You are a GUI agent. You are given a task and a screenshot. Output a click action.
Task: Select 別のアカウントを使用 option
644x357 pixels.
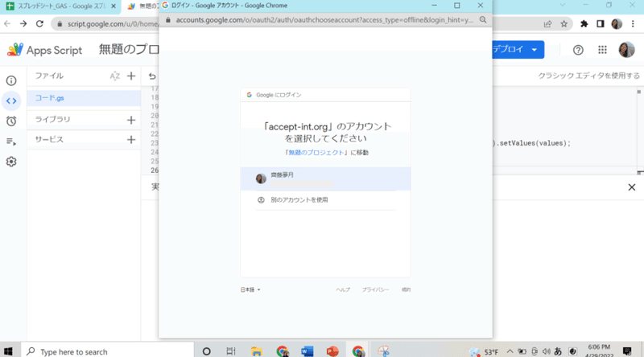click(326, 200)
